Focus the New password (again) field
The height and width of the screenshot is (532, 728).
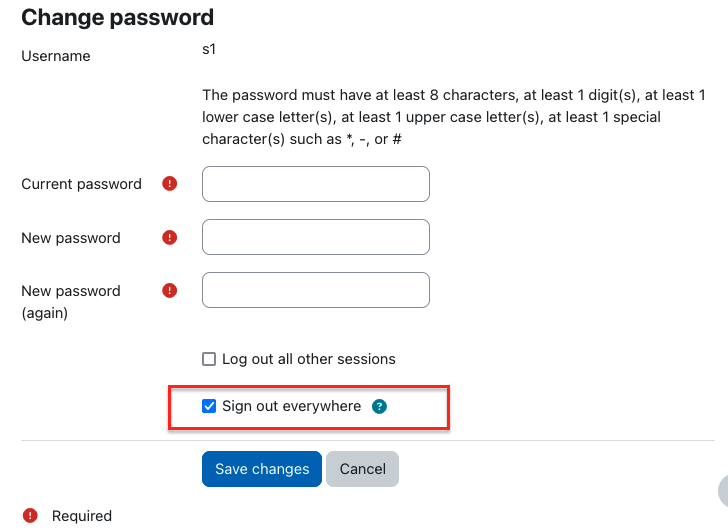point(316,290)
